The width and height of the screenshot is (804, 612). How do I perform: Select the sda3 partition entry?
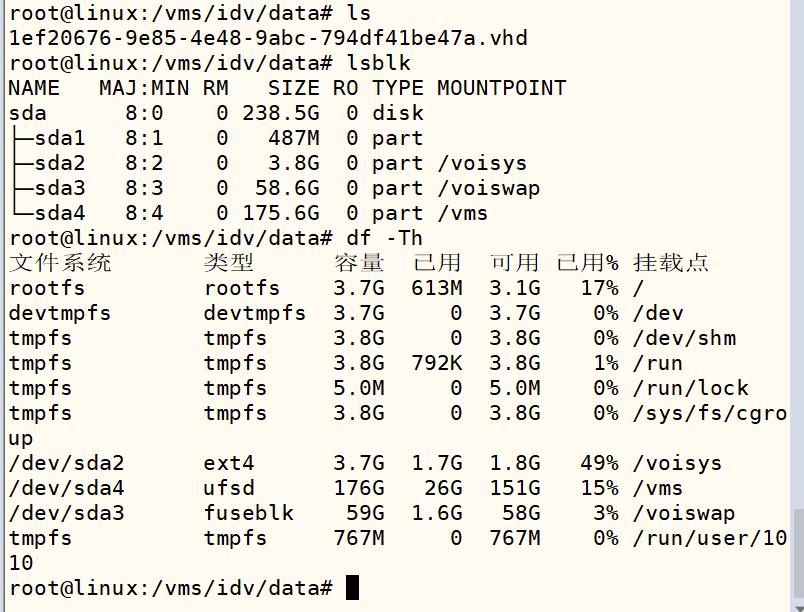tap(59, 188)
